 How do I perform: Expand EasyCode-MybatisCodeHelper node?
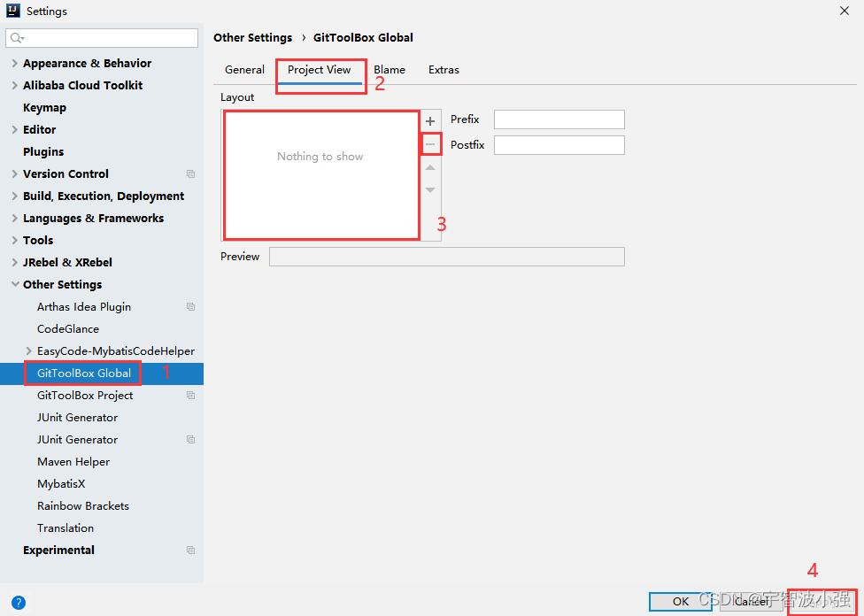tap(28, 351)
